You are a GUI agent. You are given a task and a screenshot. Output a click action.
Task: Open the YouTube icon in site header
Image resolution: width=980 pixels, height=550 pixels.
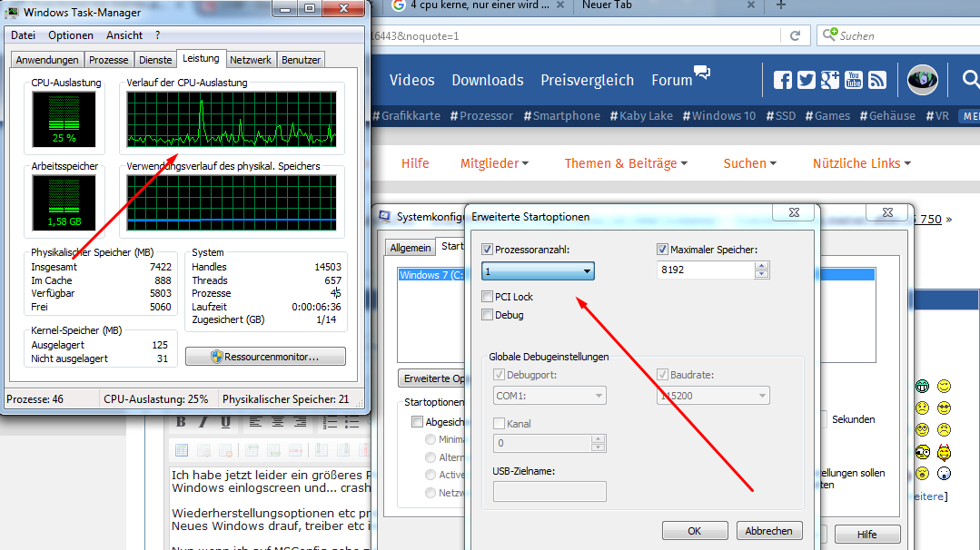tap(854, 80)
